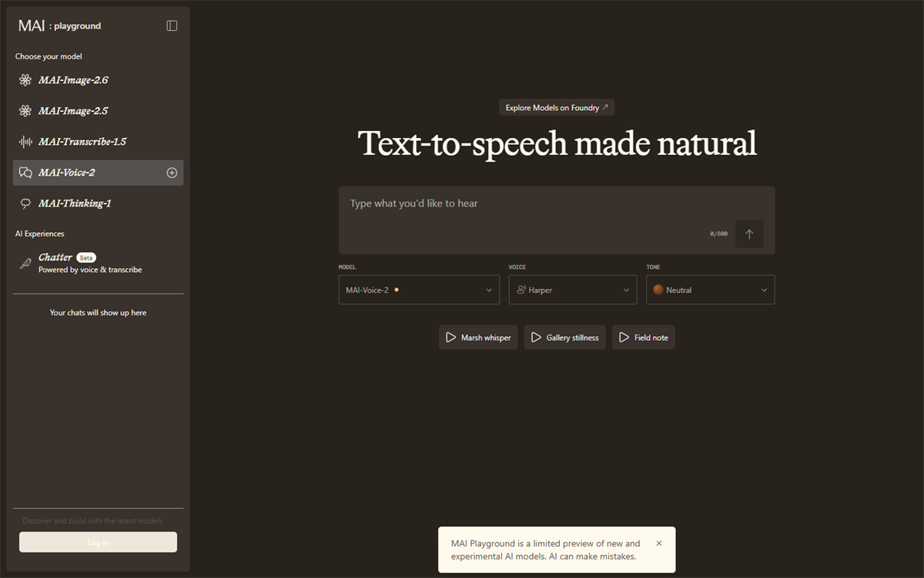The height and width of the screenshot is (578, 924).
Task: Open Explore Models on Foundry link
Action: 557,108
